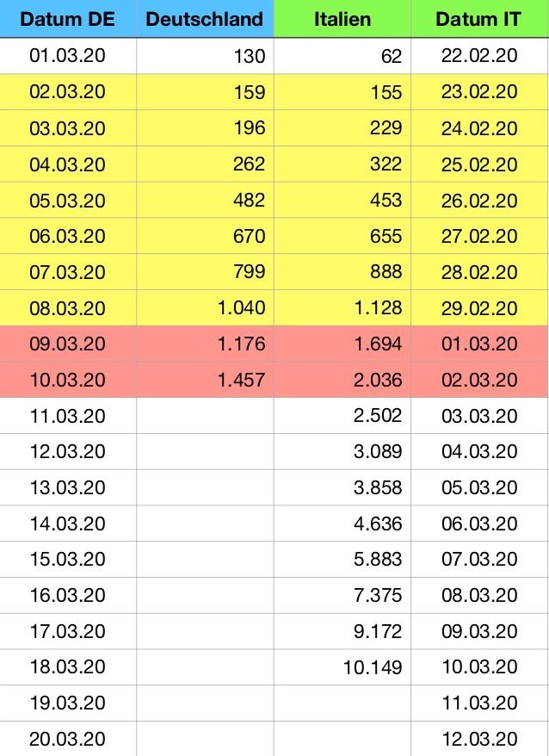Click the empty Deutschland cell for 11.03.20
This screenshot has width=549, height=756.
(x=205, y=416)
